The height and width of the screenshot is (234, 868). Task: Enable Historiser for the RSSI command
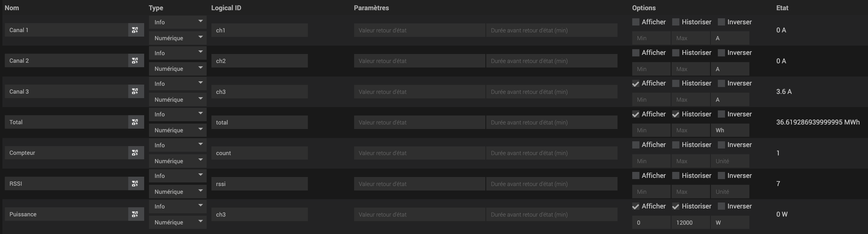click(x=675, y=175)
